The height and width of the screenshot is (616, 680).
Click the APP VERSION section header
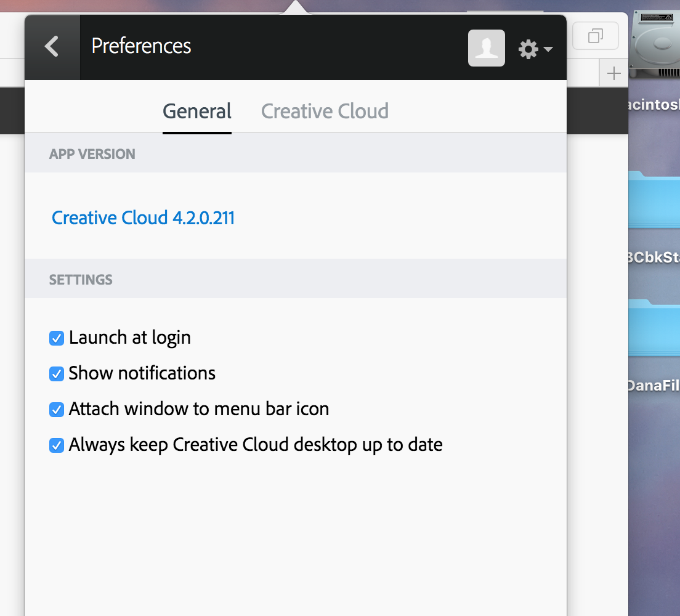click(92, 154)
